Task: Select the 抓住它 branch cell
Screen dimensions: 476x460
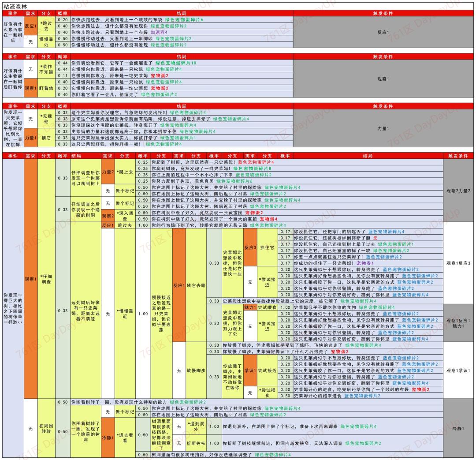Action: [267, 247]
